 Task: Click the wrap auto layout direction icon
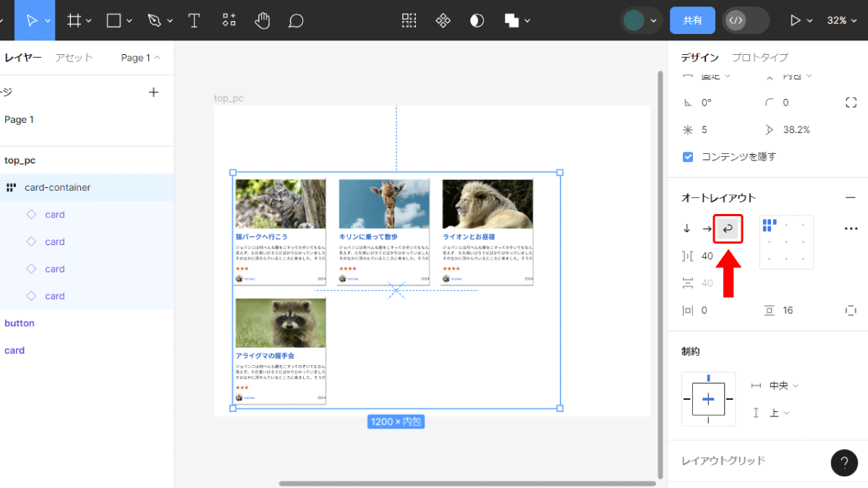click(x=728, y=228)
